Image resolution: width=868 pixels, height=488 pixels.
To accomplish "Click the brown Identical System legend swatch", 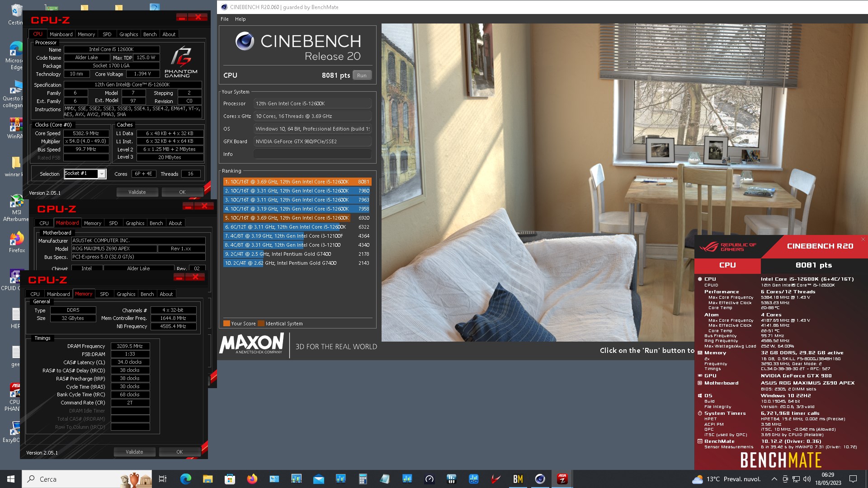I will coord(261,324).
